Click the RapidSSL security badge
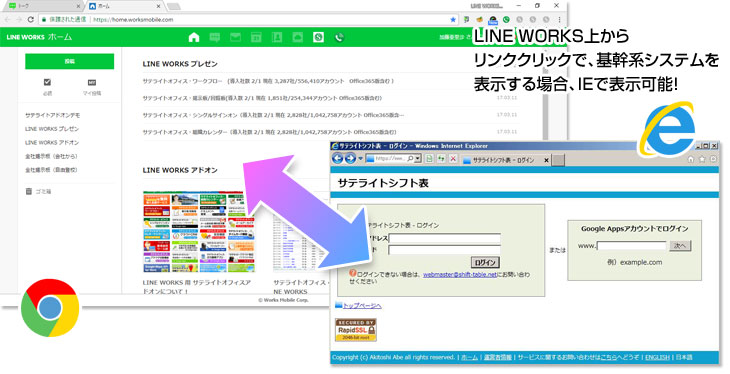 coord(356,330)
